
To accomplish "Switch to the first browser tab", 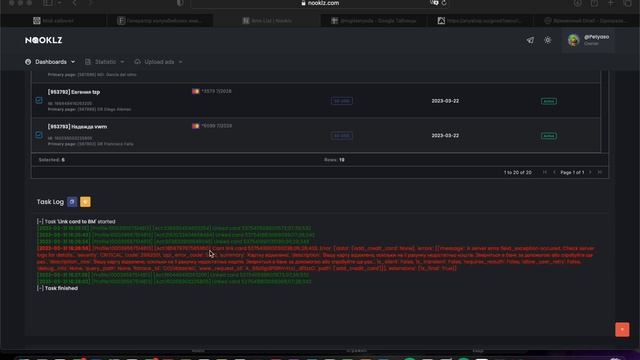I will (53, 20).
